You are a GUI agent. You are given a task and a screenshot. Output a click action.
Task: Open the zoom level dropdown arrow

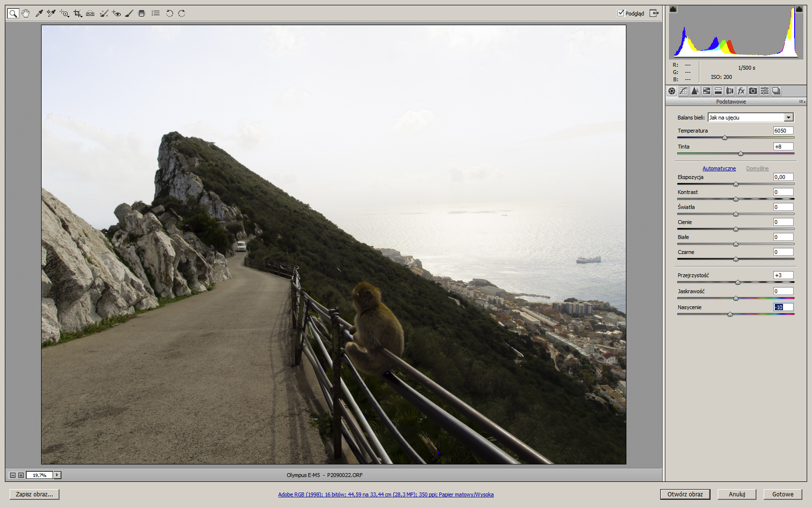pos(57,475)
